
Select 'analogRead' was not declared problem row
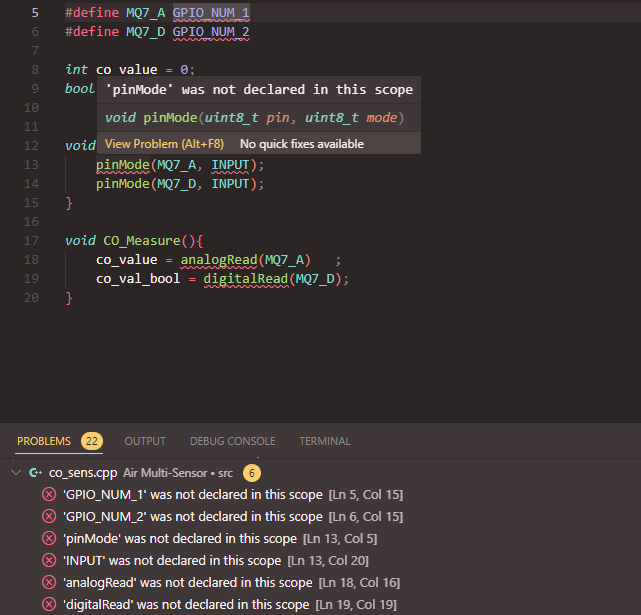click(x=320, y=582)
